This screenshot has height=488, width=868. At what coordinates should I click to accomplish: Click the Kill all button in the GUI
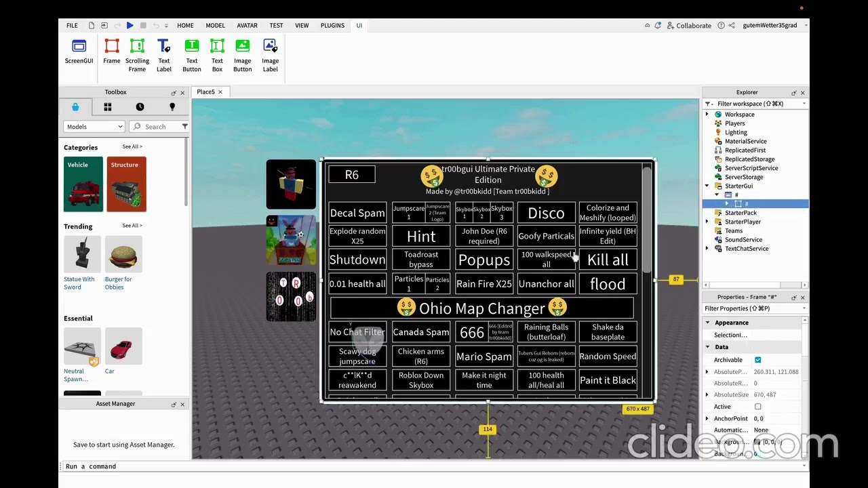608,260
